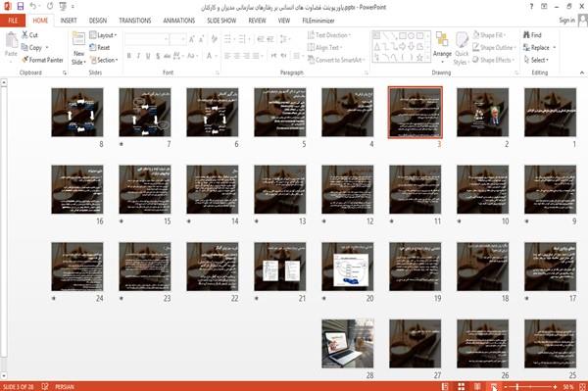The width and height of the screenshot is (588, 391).
Task: Click the Help question mark icon
Action: (531, 7)
